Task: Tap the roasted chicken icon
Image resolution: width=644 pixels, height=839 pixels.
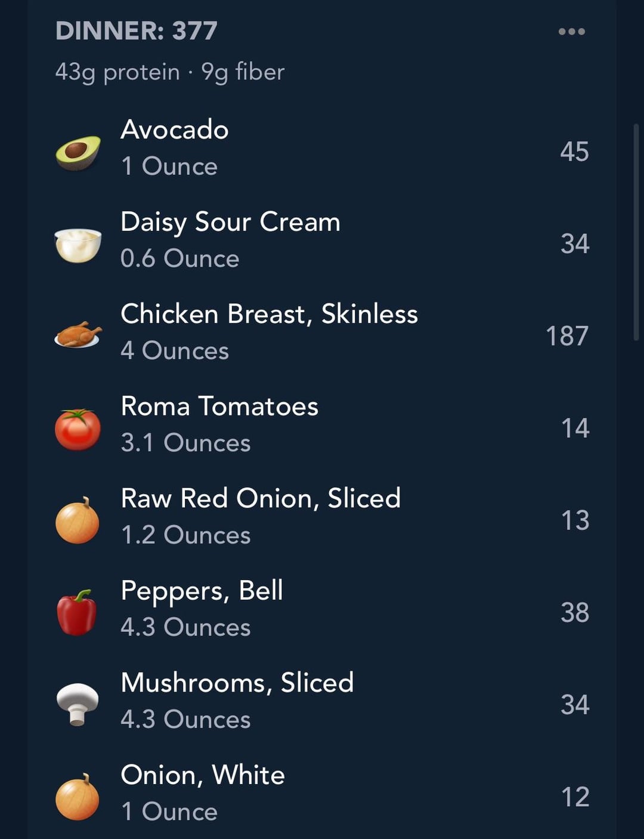Action: click(78, 336)
